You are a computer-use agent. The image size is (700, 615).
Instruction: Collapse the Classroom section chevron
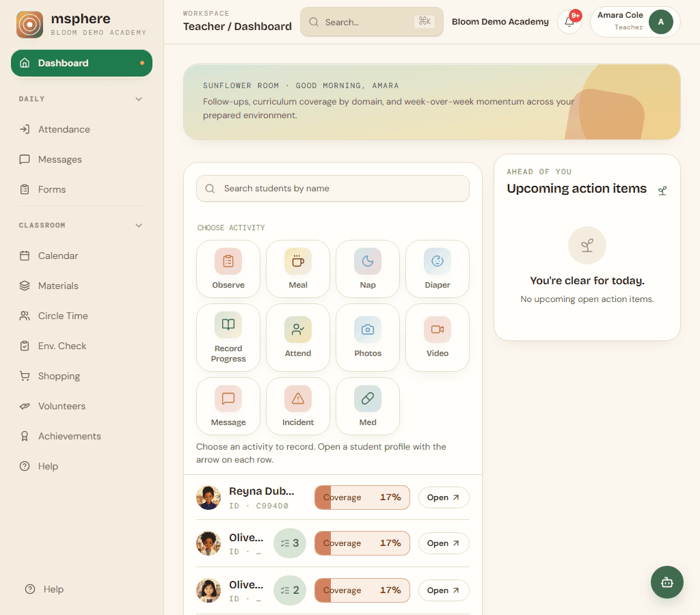(x=139, y=225)
